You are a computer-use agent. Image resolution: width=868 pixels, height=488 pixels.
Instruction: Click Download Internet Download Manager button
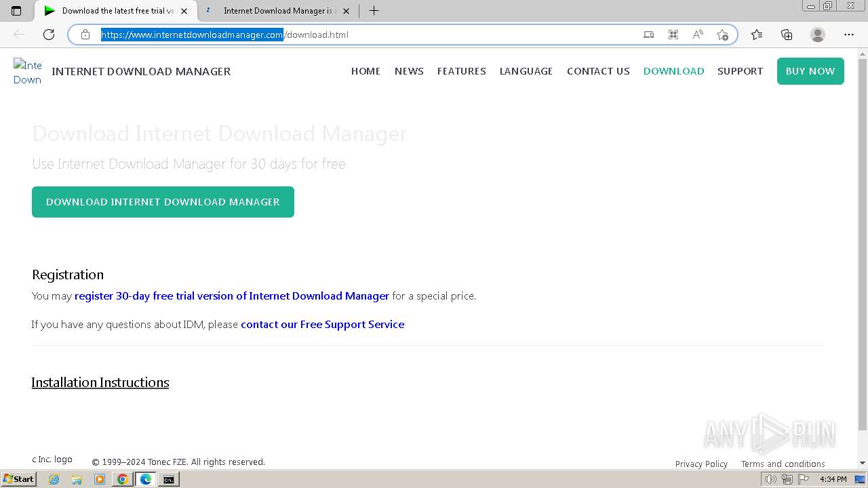point(163,202)
